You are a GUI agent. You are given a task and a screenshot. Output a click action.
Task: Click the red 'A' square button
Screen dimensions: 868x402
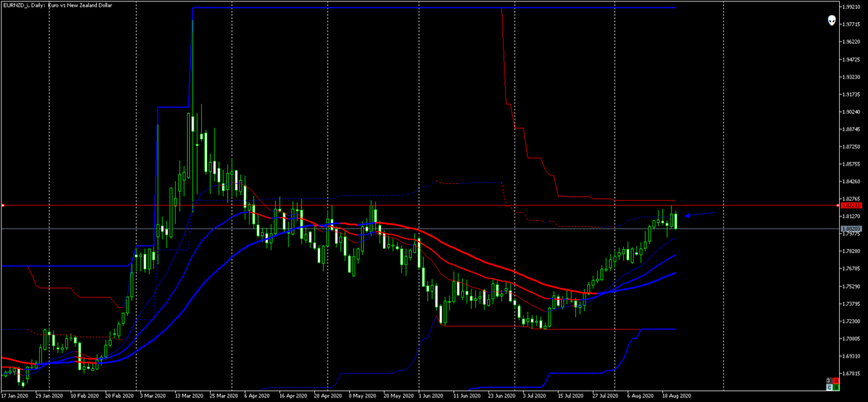(x=836, y=380)
